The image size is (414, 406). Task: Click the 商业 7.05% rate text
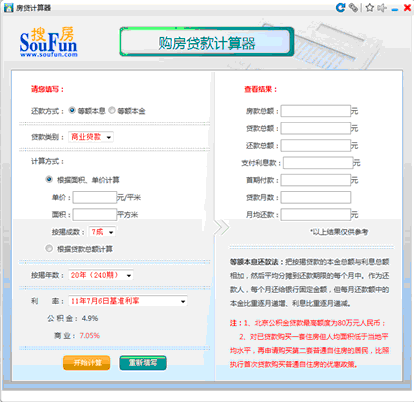(x=77, y=335)
